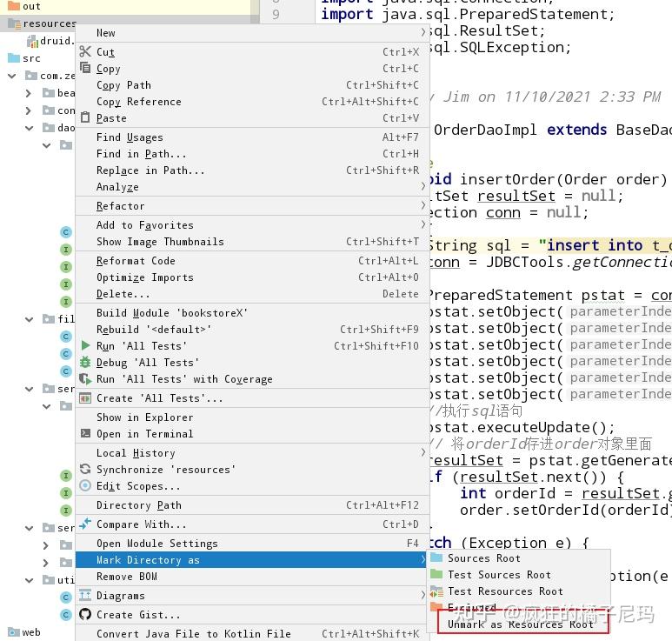
Task: Choose Unmark as Resources Root
Action: pos(520,624)
